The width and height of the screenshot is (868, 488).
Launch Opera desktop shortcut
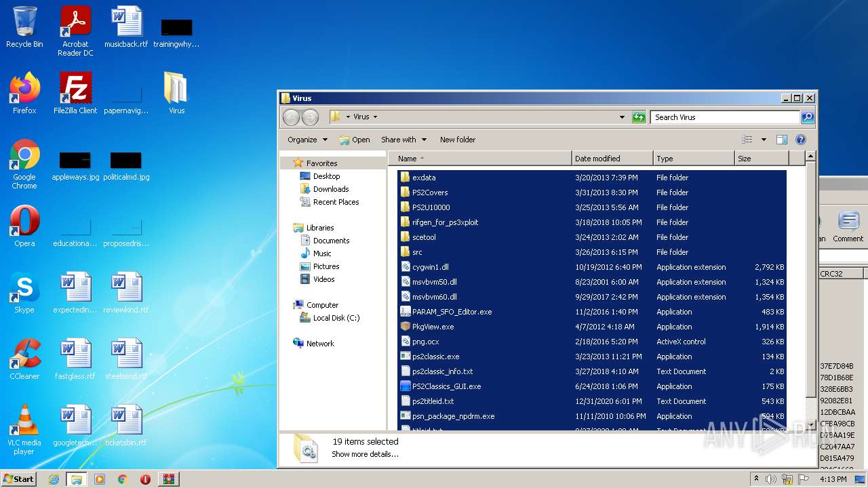[24, 226]
